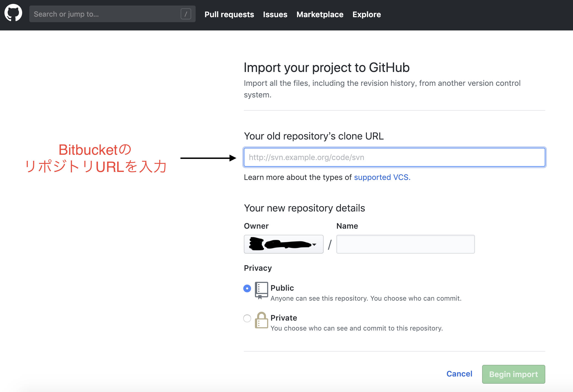Viewport: 573px width, 392px height.
Task: Open the Owner selection dropdown
Action: click(x=283, y=244)
